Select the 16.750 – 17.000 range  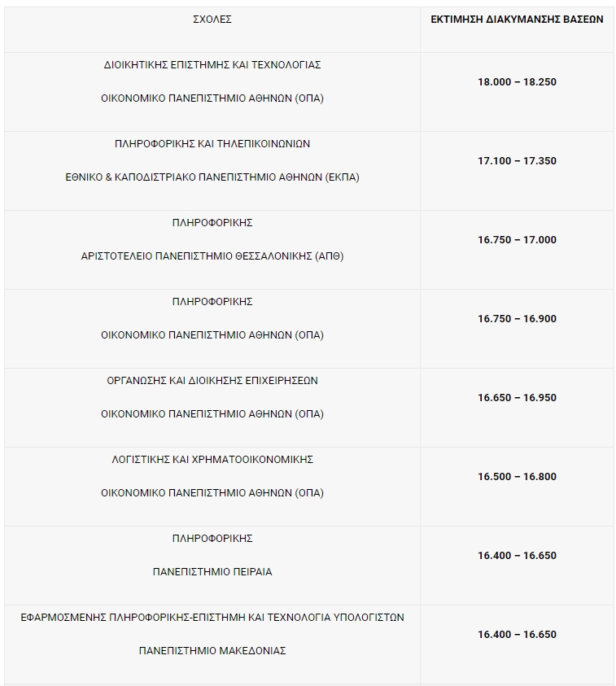517,240
